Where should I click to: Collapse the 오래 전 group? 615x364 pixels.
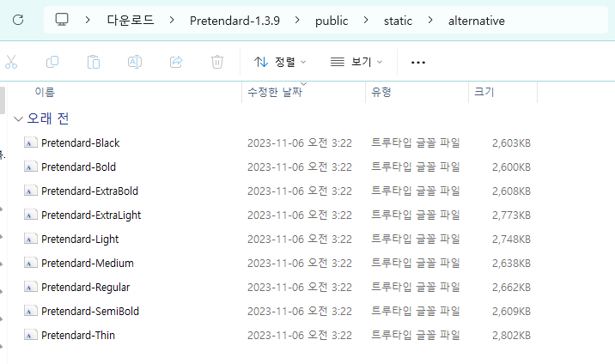click(x=18, y=118)
